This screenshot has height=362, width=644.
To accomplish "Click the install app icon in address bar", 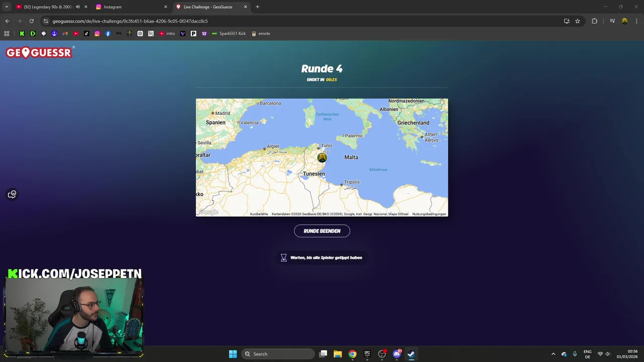I will tap(567, 21).
